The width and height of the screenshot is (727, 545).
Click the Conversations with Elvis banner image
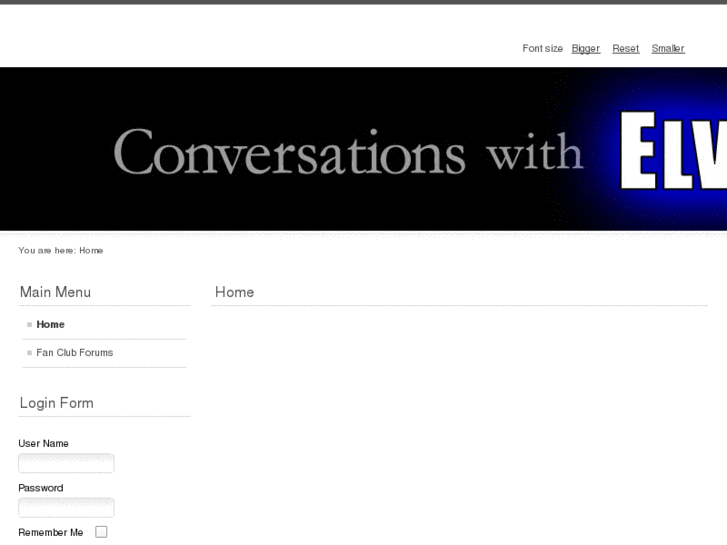(364, 149)
